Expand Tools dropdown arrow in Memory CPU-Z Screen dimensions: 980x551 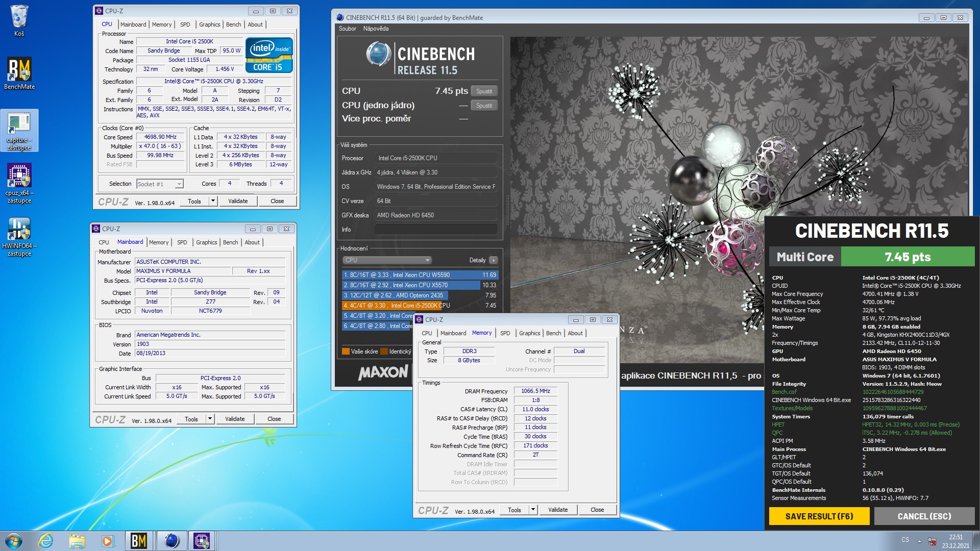[533, 510]
